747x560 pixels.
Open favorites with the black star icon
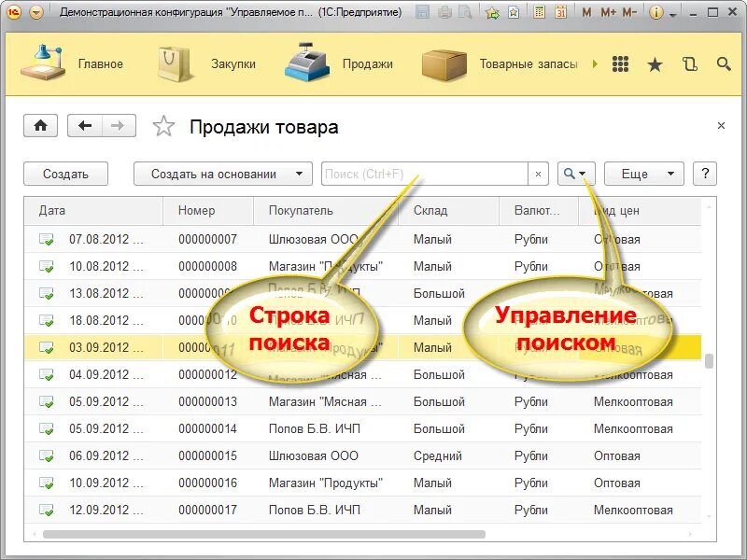(655, 64)
